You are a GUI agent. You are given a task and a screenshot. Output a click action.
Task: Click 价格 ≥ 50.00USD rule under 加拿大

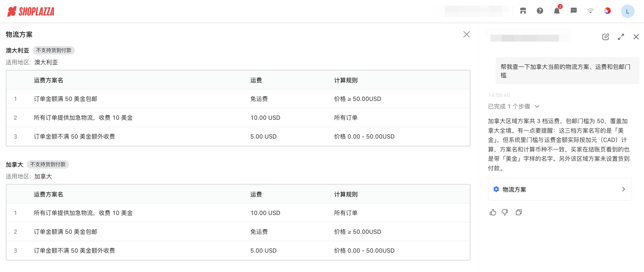click(357, 232)
